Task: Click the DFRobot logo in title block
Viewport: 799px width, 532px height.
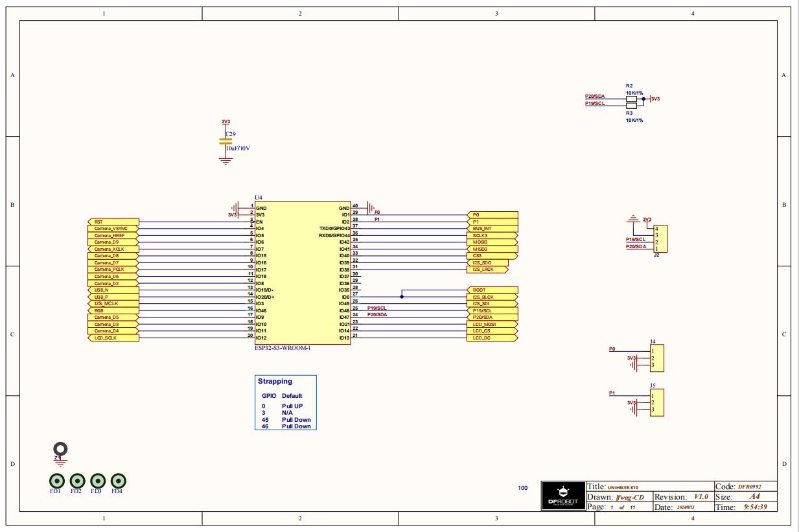Action: pyautogui.click(x=562, y=496)
